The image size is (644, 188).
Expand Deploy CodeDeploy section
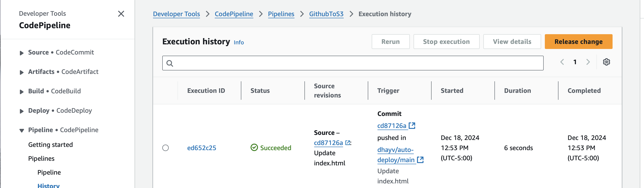point(22,111)
